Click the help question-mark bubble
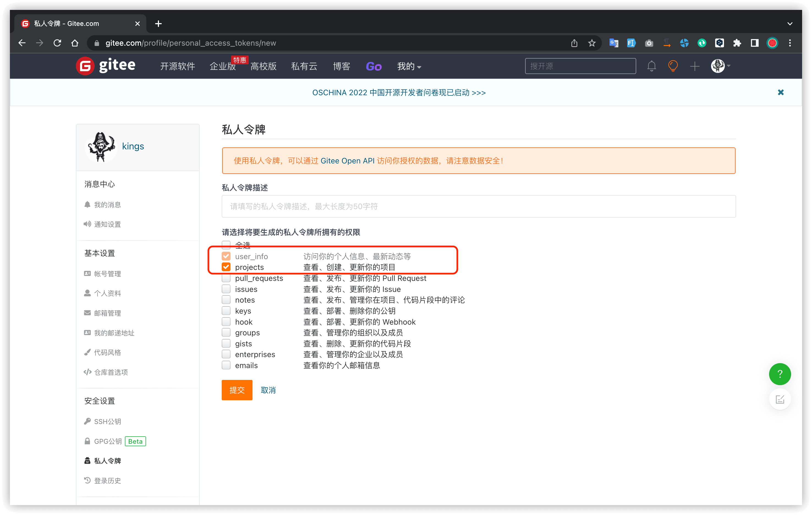 780,374
